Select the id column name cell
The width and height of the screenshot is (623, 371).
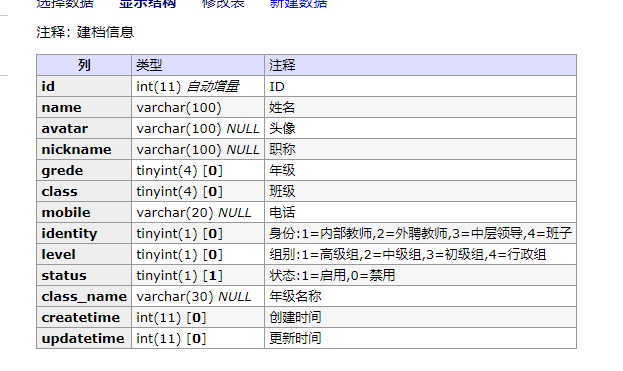click(x=84, y=86)
